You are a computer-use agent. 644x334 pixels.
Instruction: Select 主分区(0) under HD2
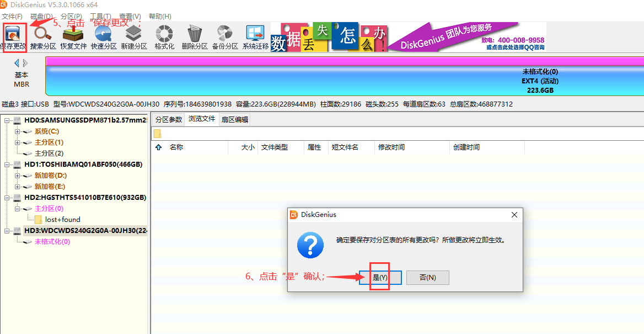click(49, 209)
